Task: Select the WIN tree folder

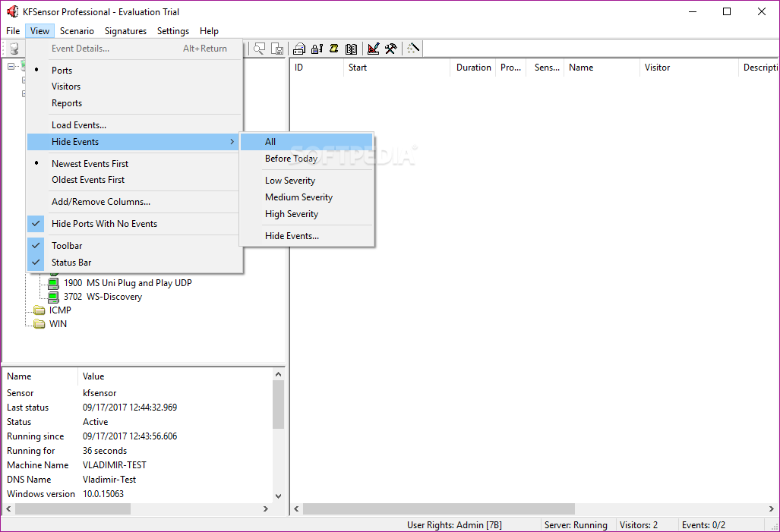Action: (x=58, y=324)
